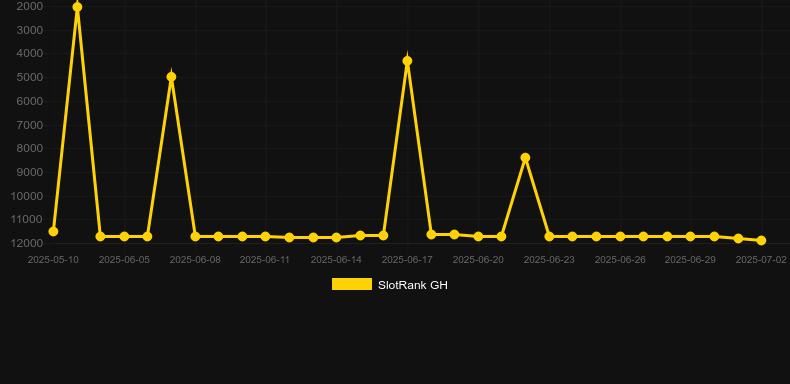Toggle the SlotRank GH legend label
790x384 pixels.
tap(413, 285)
